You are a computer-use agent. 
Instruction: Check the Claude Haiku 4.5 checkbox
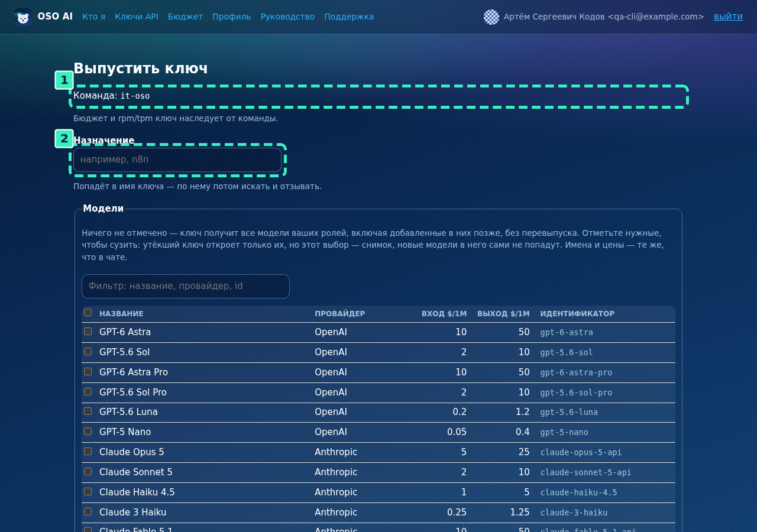point(88,492)
